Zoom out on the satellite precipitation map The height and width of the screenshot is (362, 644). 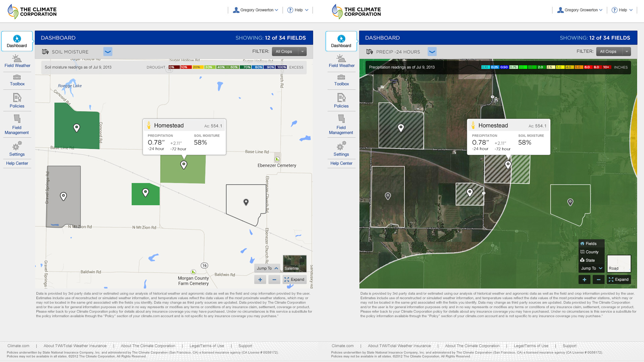click(x=598, y=280)
